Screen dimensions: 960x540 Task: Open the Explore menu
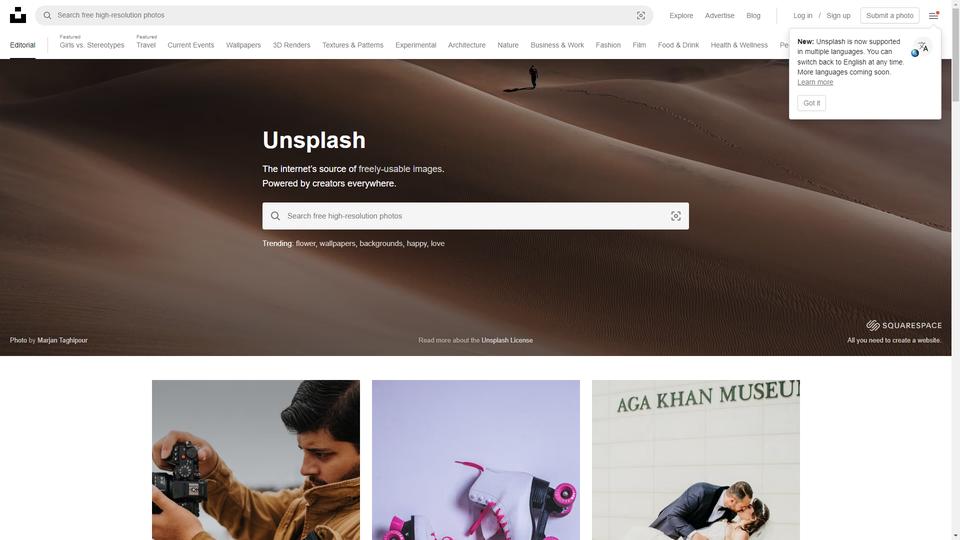[x=681, y=15]
